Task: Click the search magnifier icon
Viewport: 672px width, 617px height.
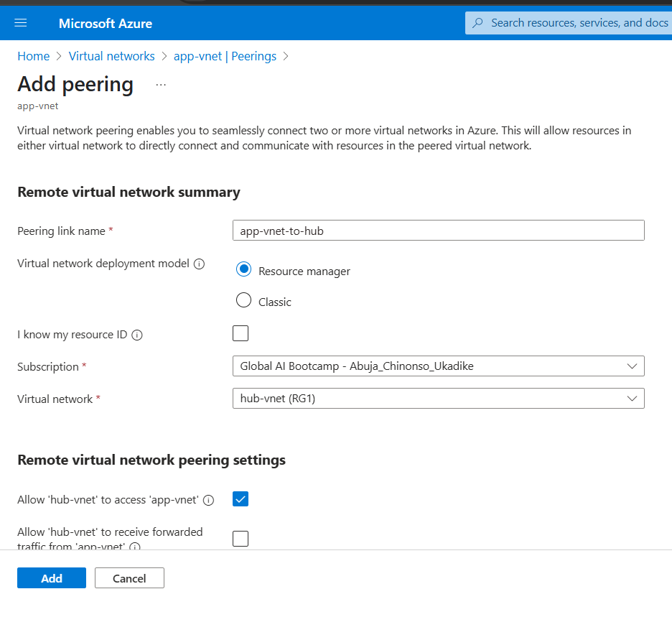Action: pyautogui.click(x=478, y=23)
